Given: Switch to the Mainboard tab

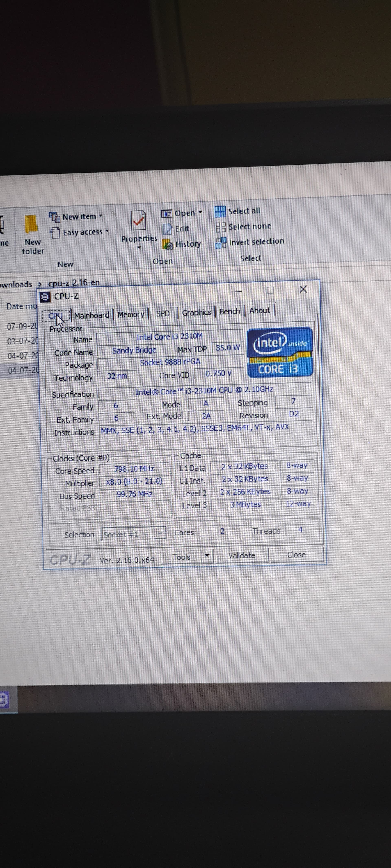Looking at the screenshot, I should click(x=92, y=315).
